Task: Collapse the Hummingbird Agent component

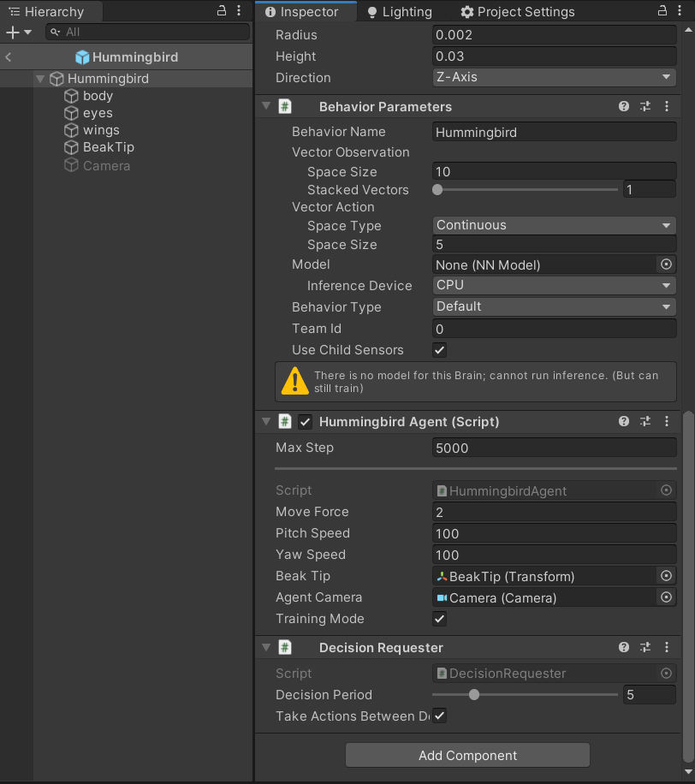Action: (266, 421)
